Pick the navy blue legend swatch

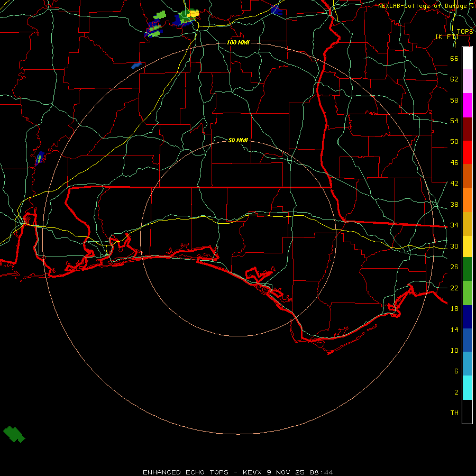[x=467, y=317]
